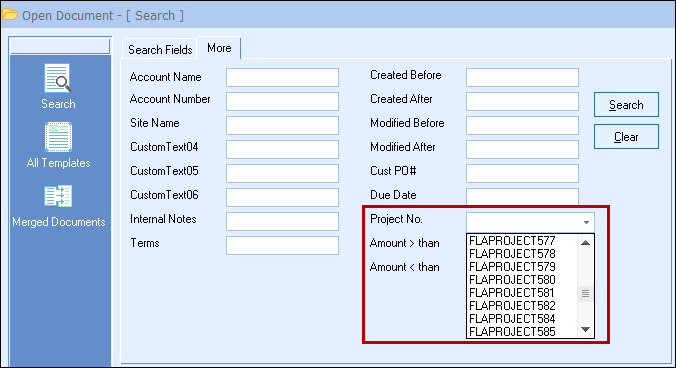Switch to the Search Fields tab
The height and width of the screenshot is (368, 676).
point(160,50)
